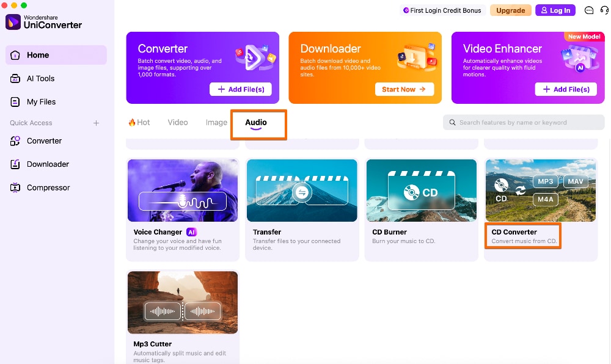Click the My Files document icon

tap(15, 102)
